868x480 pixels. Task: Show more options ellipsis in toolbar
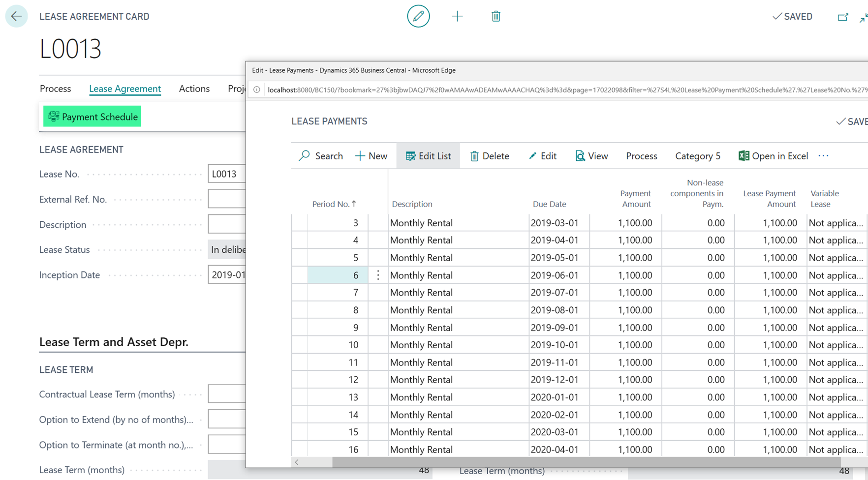tap(824, 156)
